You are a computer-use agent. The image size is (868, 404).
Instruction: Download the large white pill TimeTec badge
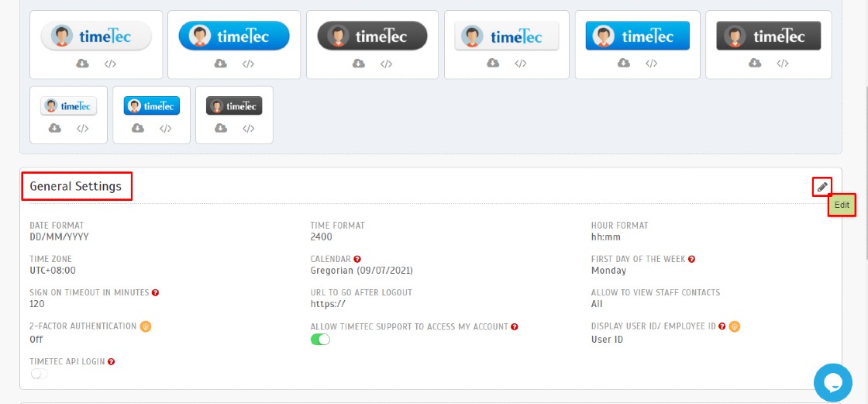point(82,64)
